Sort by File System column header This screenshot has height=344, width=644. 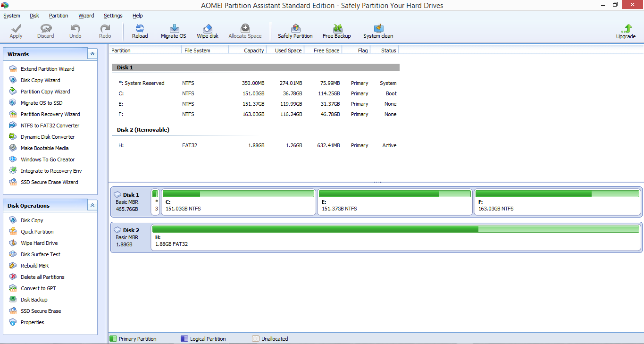[x=205, y=50]
